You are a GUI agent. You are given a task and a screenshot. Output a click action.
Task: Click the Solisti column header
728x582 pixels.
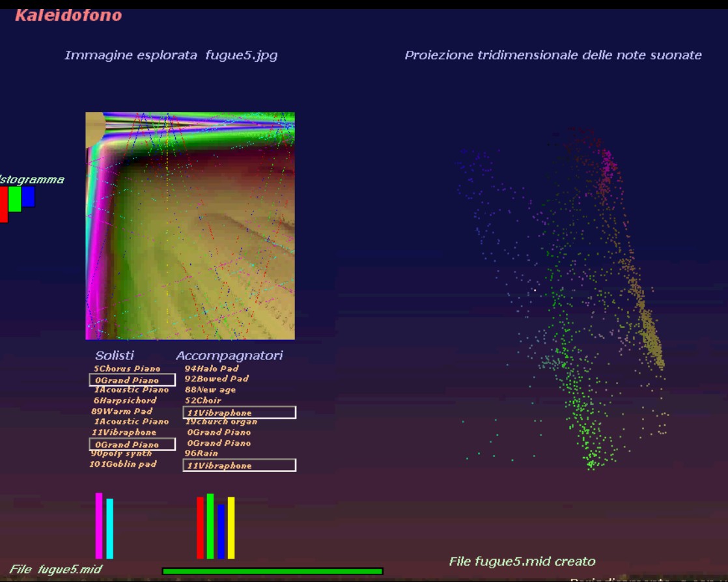point(114,355)
